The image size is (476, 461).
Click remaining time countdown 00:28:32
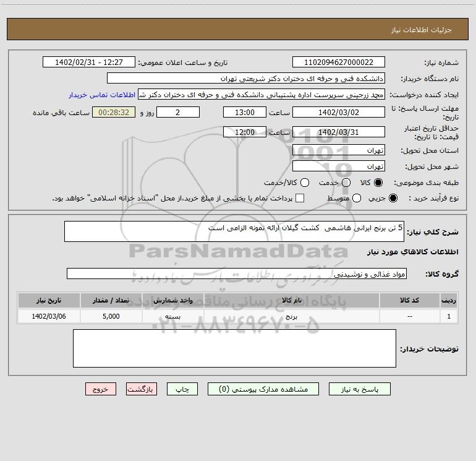[x=114, y=112]
